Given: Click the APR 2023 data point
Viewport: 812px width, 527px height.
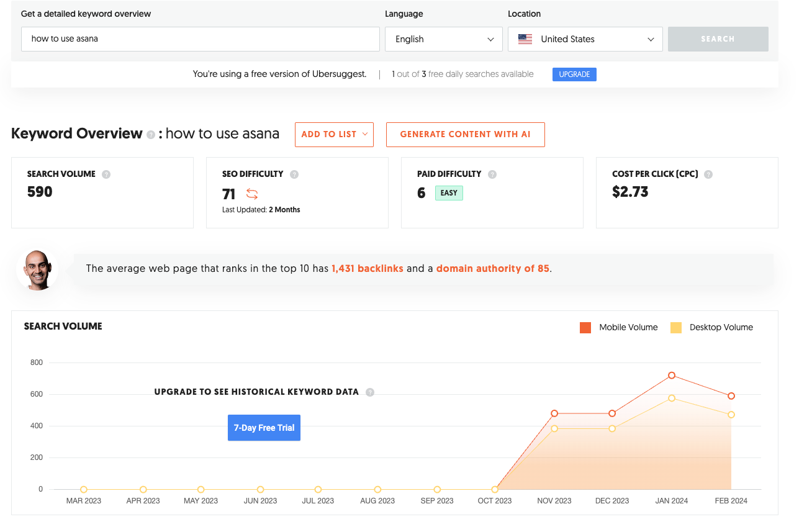Looking at the screenshot, I should pos(143,490).
